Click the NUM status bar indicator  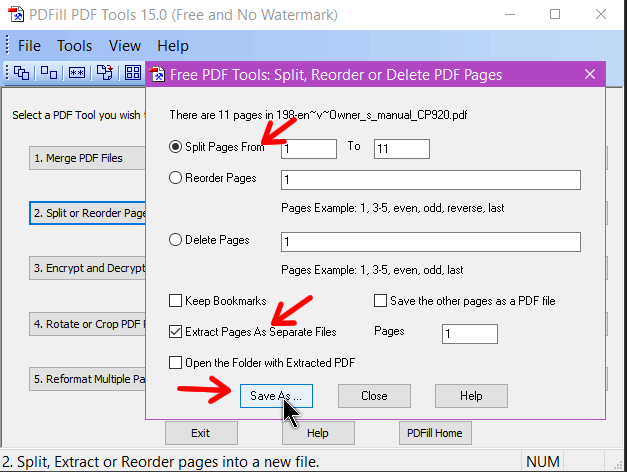[x=543, y=462]
